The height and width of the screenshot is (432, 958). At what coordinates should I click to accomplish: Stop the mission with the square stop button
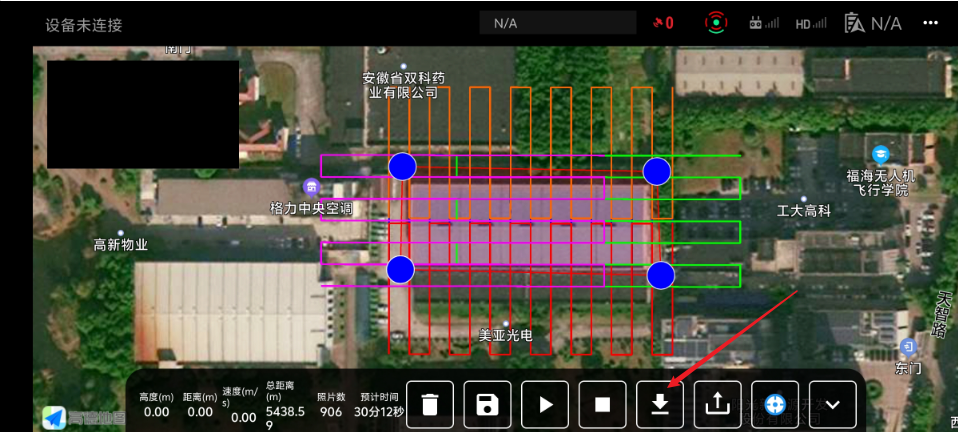pos(602,404)
